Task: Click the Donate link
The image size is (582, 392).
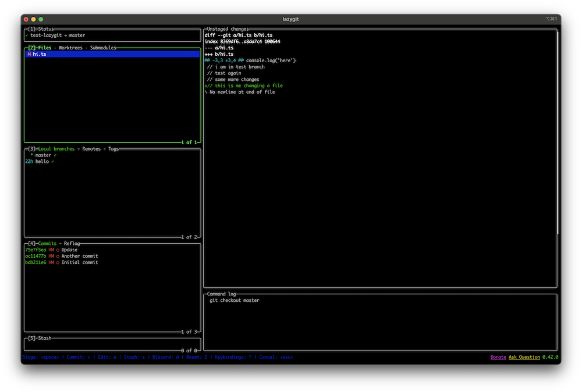Action: coord(498,357)
